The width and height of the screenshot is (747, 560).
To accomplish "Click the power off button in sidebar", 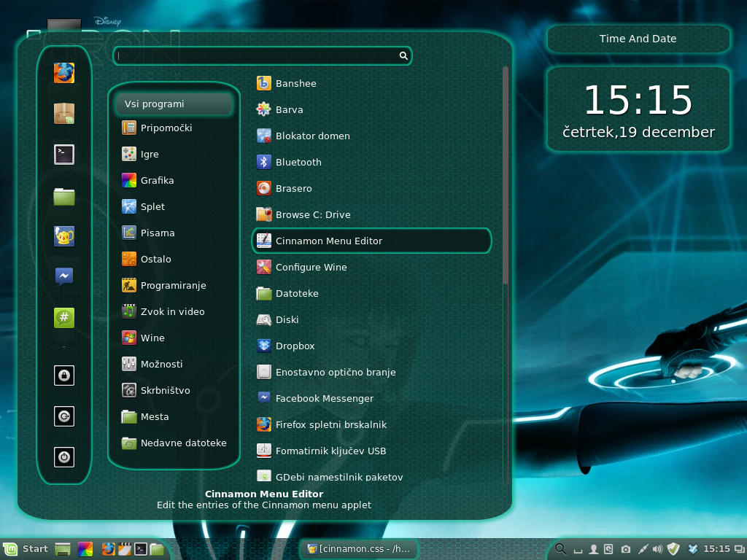I will [64, 456].
